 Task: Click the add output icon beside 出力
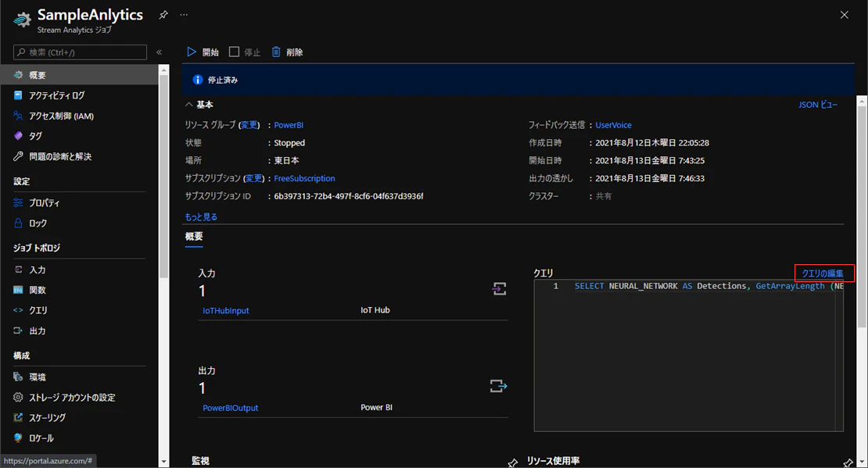pyautogui.click(x=498, y=386)
